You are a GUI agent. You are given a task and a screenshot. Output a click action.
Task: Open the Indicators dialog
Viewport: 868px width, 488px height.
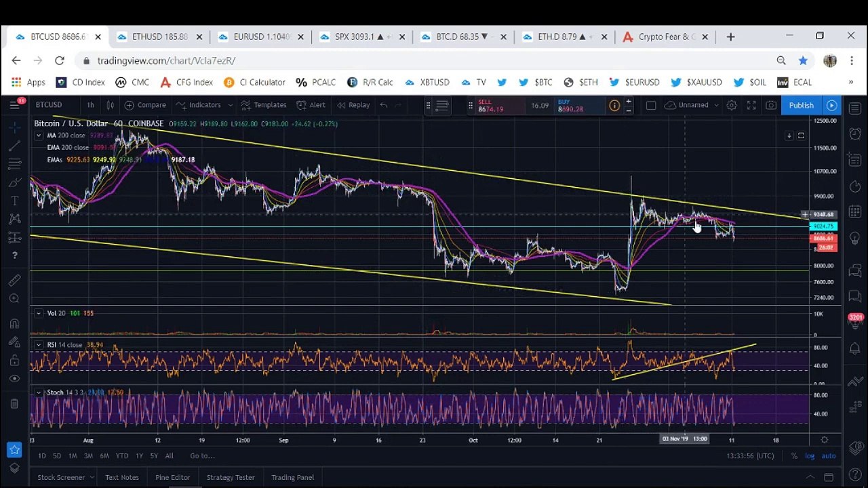click(x=199, y=105)
